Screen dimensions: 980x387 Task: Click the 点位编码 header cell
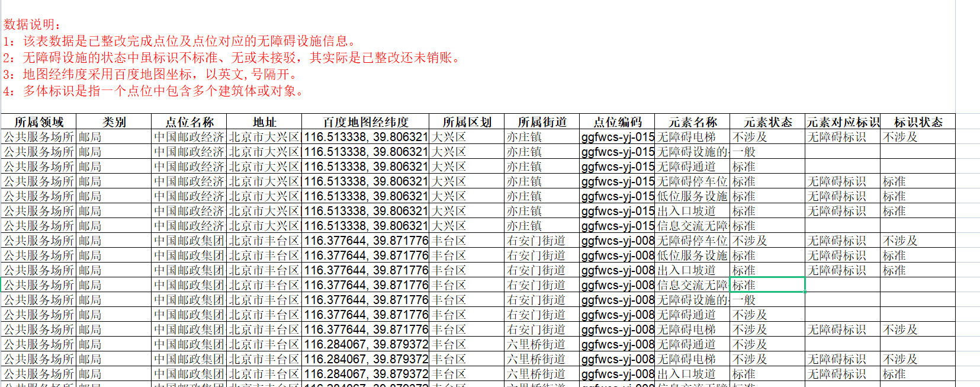[x=617, y=122]
